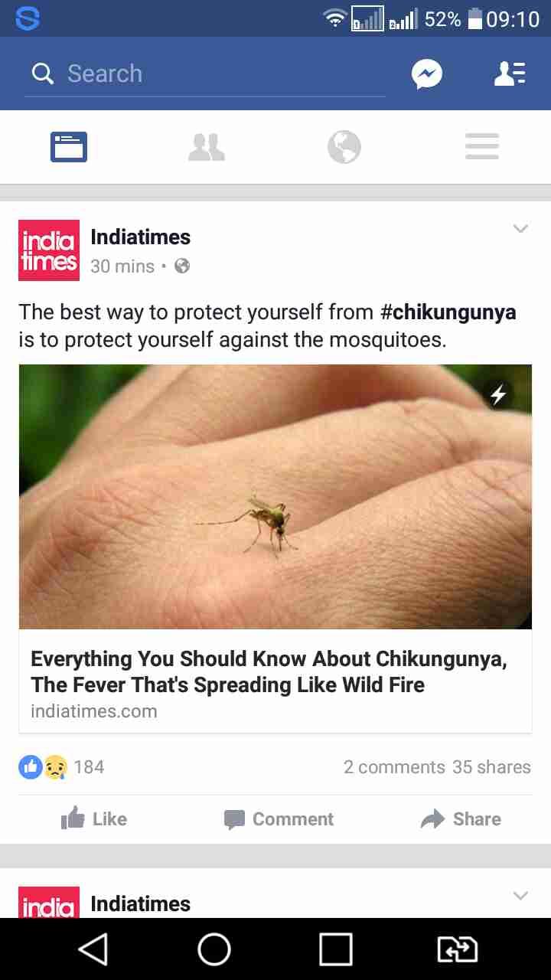
Task: Open the article headline about Chikungunya fever
Action: coord(269,671)
